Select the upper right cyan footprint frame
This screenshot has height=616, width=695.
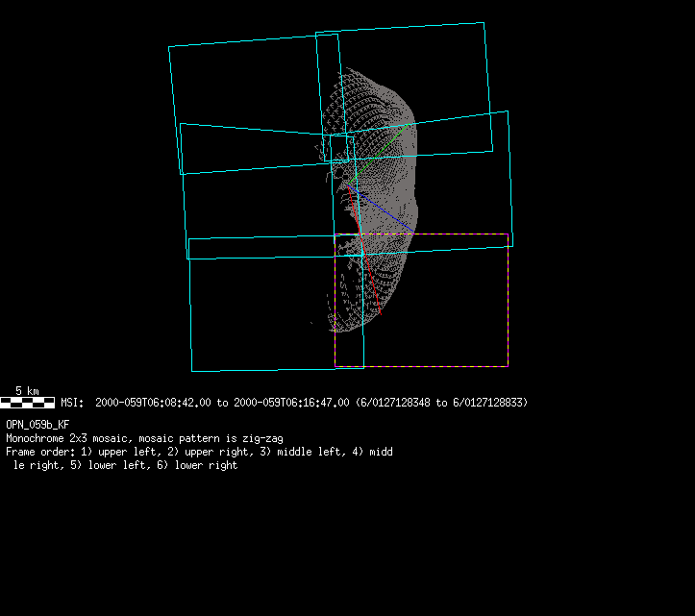487,86
